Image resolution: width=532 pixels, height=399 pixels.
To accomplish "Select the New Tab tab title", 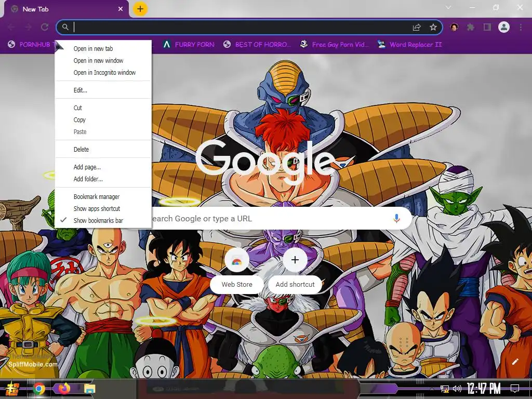I will tap(36, 9).
